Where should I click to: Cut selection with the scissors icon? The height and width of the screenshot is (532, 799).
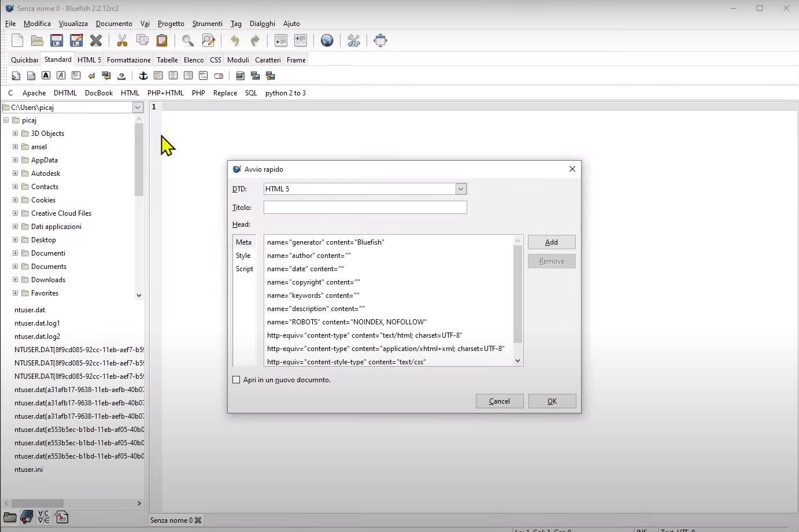point(122,40)
